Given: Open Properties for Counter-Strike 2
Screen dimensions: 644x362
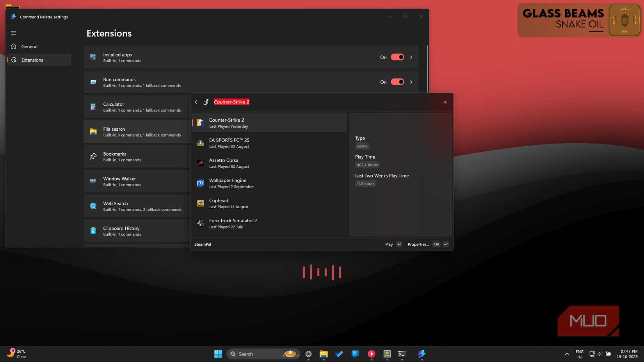Looking at the screenshot, I should pos(418,244).
